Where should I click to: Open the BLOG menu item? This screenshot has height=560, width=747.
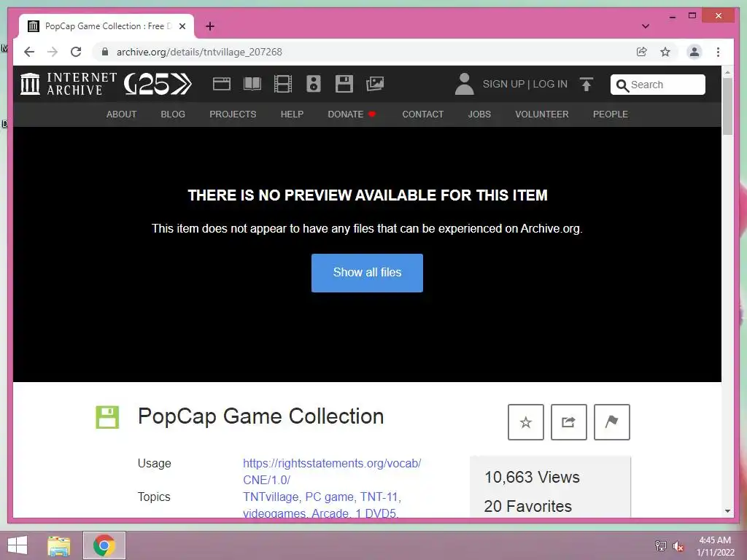pyautogui.click(x=173, y=114)
